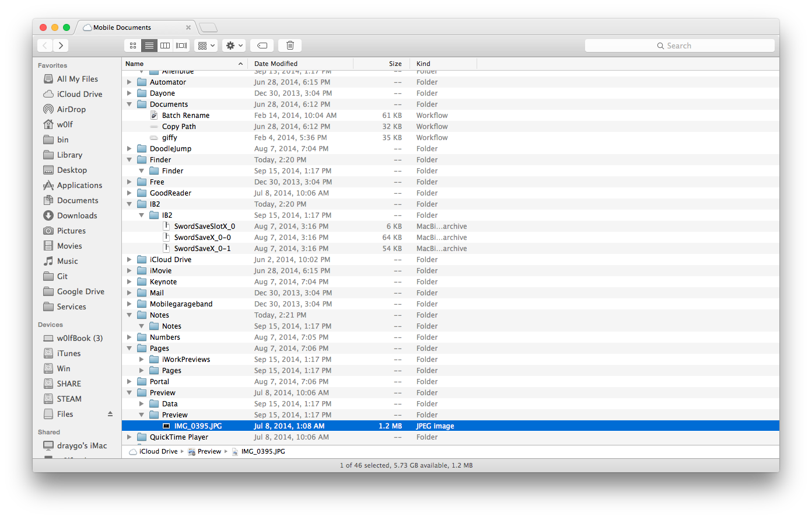Screen dimensions: 812x519
Task: Select the GoodReader folder
Action: click(450, 193)
